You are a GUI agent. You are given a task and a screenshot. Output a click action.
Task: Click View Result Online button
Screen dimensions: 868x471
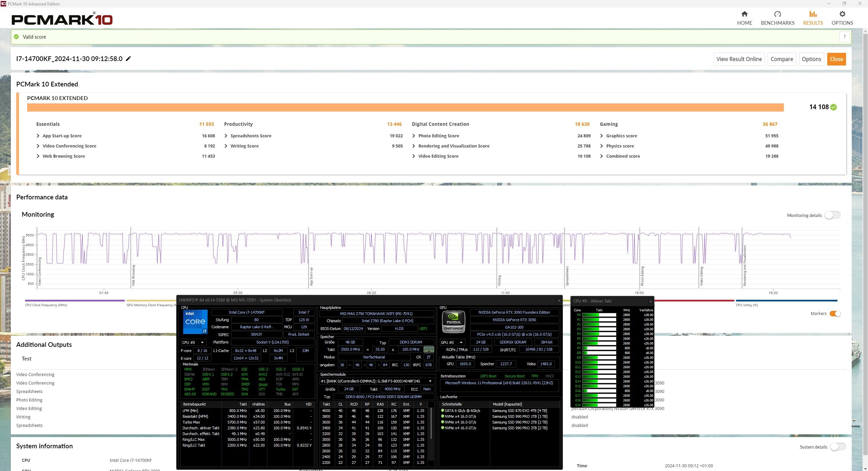click(739, 59)
